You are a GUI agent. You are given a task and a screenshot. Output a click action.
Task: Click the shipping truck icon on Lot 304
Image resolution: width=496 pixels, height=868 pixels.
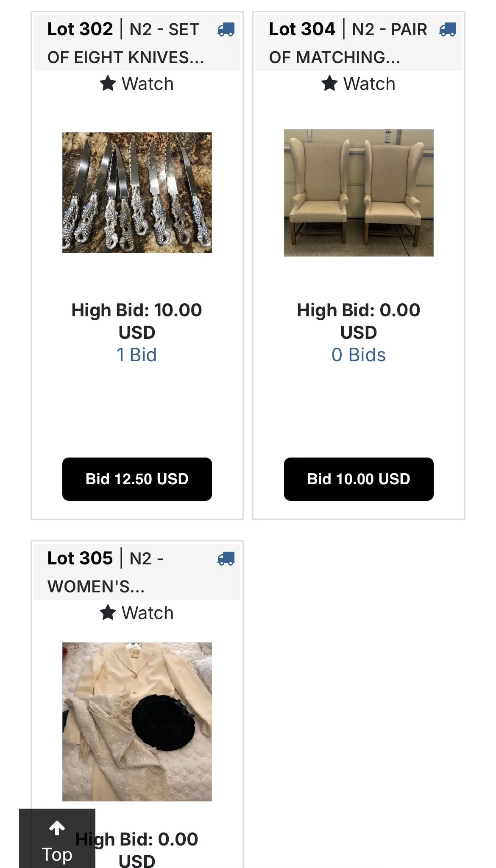pos(448,30)
